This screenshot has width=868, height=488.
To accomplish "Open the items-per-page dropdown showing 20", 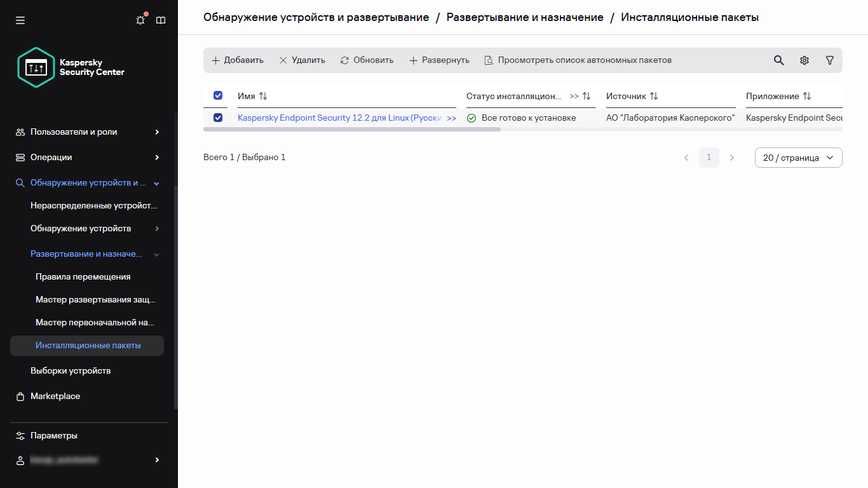I will tap(798, 157).
